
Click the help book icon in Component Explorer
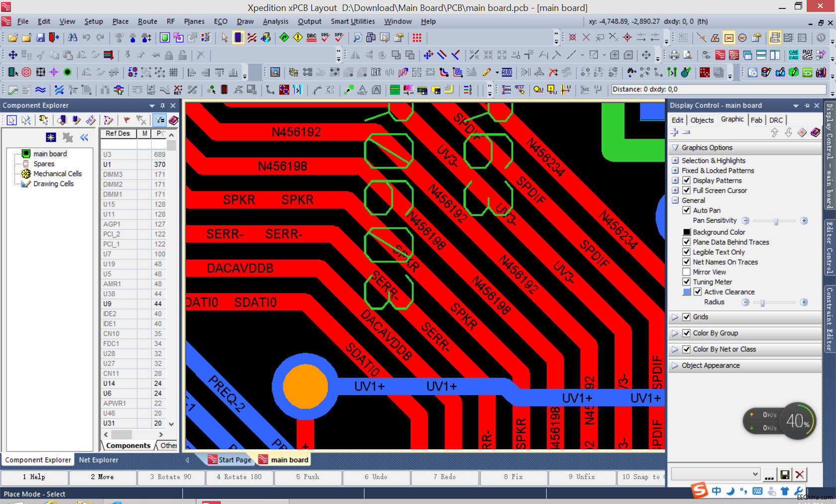coord(173,120)
